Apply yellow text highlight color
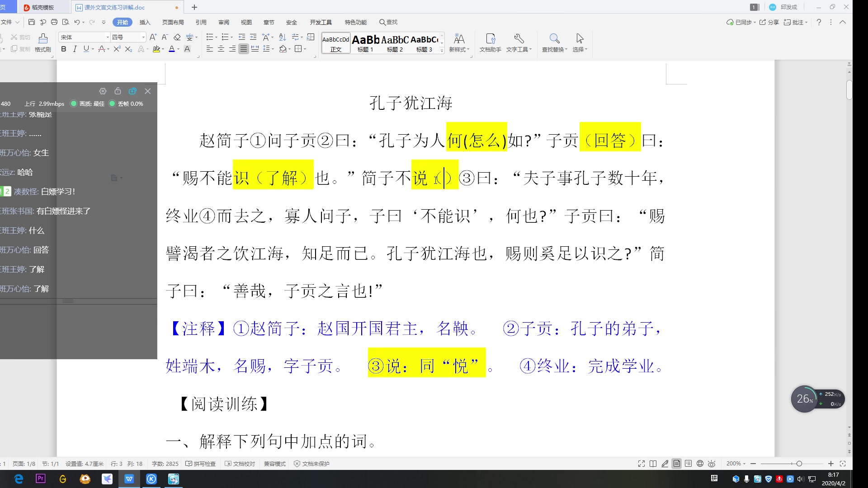 click(x=156, y=49)
